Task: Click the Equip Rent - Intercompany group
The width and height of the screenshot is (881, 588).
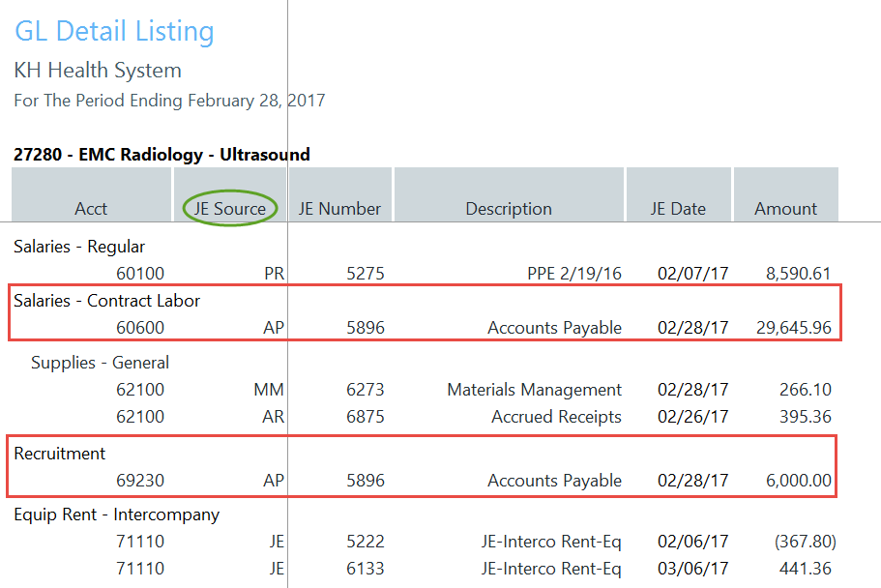Action: (x=116, y=514)
